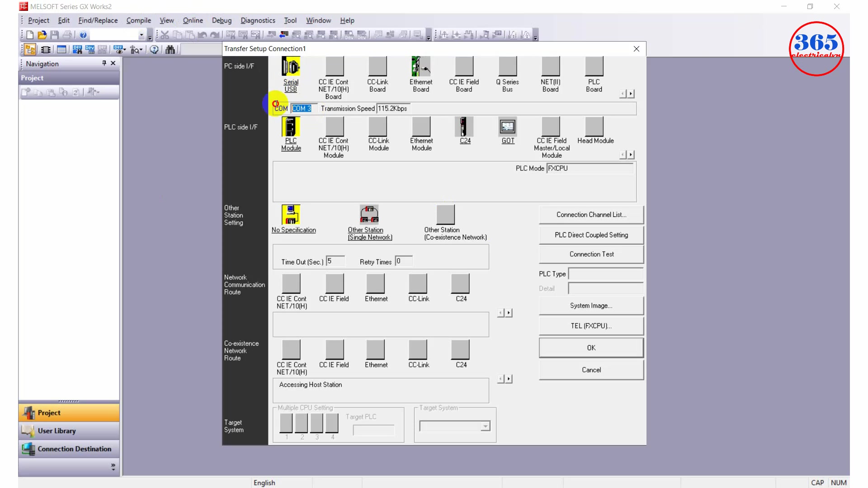Open the Compile menu
868x488 pixels.
pos(138,20)
